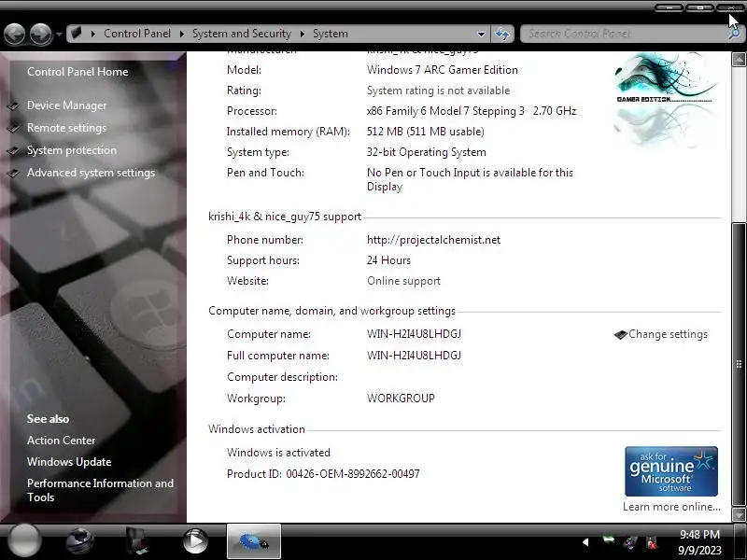
Task: Click the shield icon beside System protection
Action: point(13,150)
